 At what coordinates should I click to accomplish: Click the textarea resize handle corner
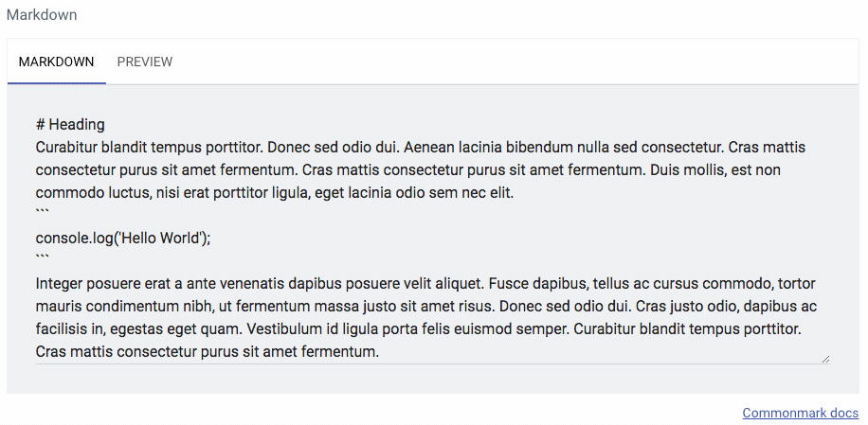pyautogui.click(x=825, y=359)
